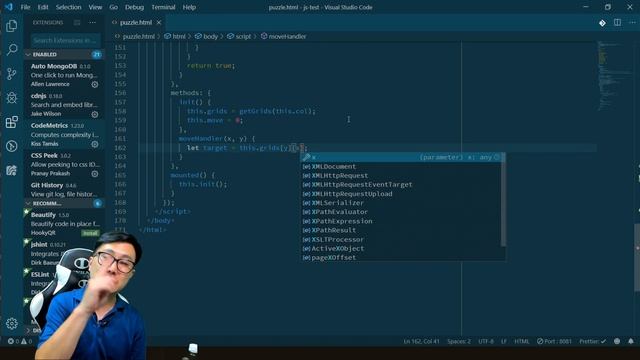
Task: Click script in the breadcrumb
Action: click(243, 36)
